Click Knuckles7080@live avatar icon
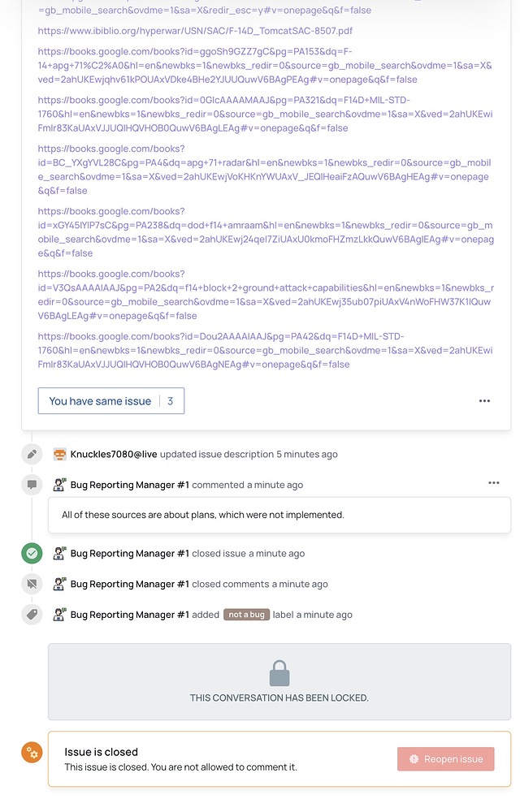This screenshot has width=520, height=812. point(59,454)
